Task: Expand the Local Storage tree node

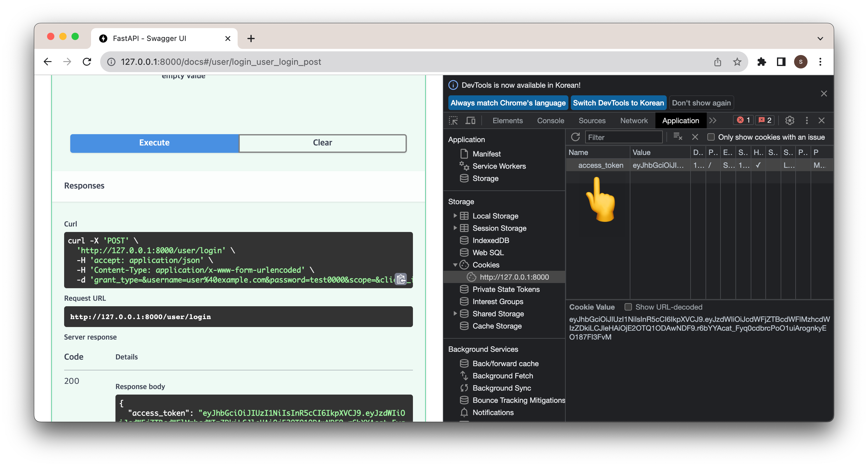Action: 455,216
